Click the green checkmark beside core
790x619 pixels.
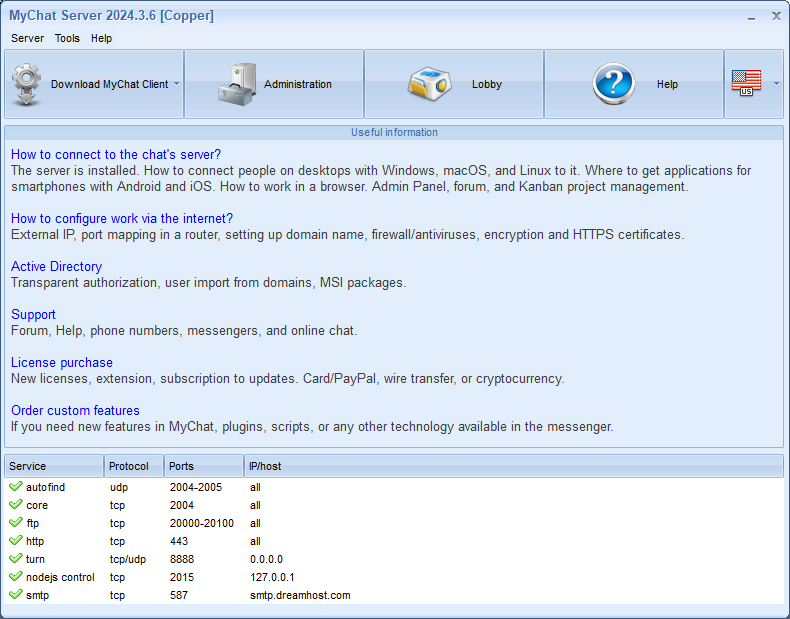(x=16, y=504)
